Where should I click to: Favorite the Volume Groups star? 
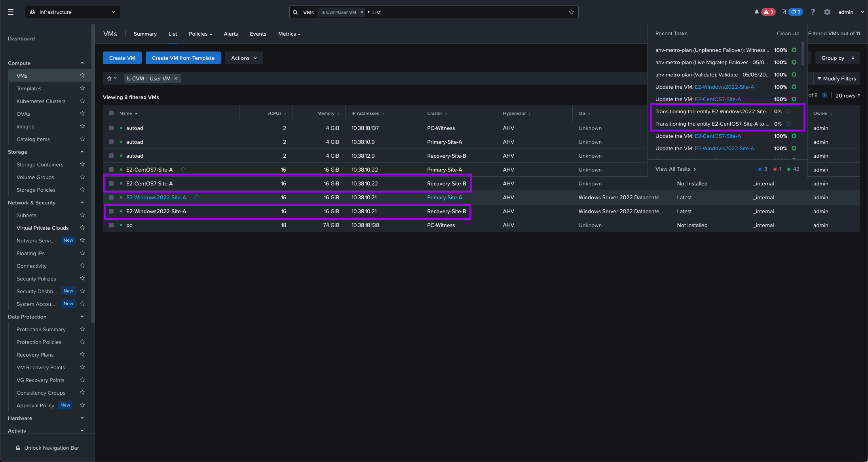(x=82, y=177)
